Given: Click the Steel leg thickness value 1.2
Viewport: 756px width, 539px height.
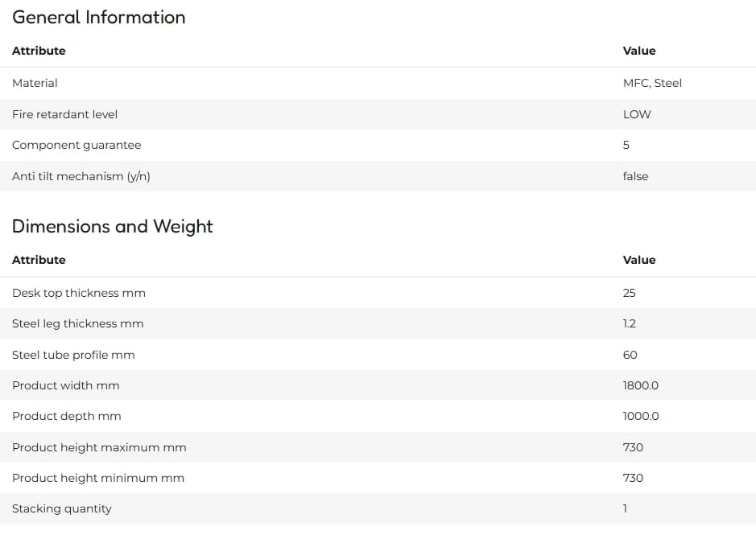Looking at the screenshot, I should click(x=630, y=323).
